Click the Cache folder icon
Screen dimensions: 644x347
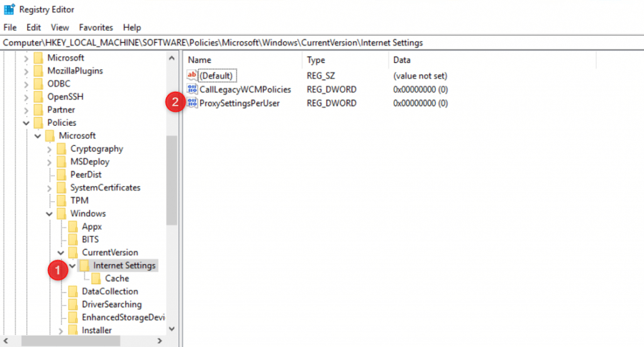point(96,278)
